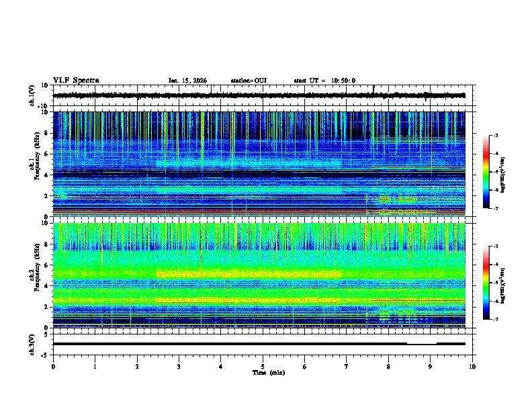The width and height of the screenshot is (532, 411).
Task: Click the "6" kHz tick on ch.2 frequency axis
Action: [46, 265]
